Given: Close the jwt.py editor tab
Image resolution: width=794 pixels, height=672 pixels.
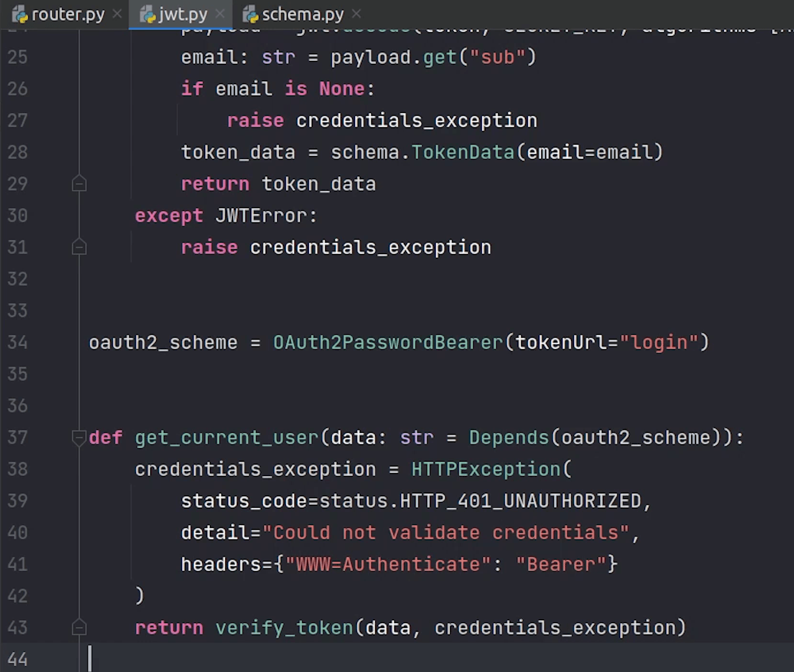Looking at the screenshot, I should coord(220,14).
